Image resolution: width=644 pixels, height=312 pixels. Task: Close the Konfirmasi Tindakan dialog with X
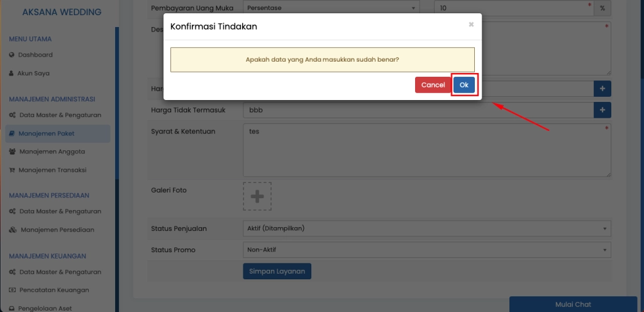point(471,25)
